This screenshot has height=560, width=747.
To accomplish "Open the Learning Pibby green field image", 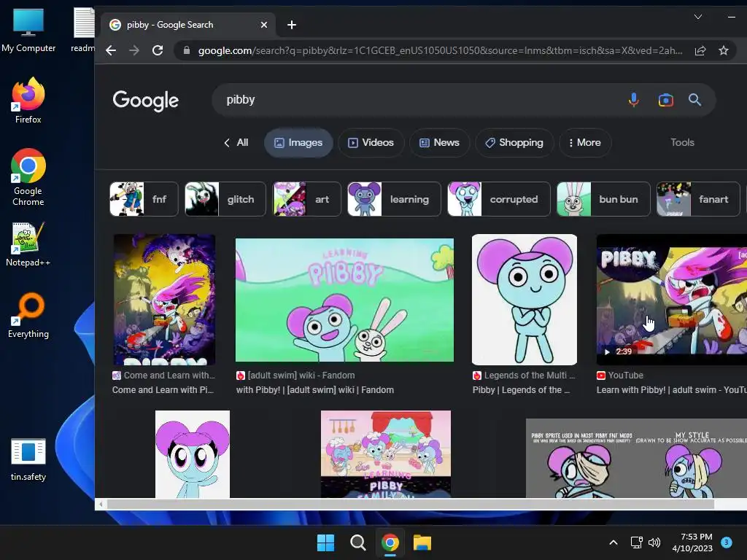I will coord(344,300).
